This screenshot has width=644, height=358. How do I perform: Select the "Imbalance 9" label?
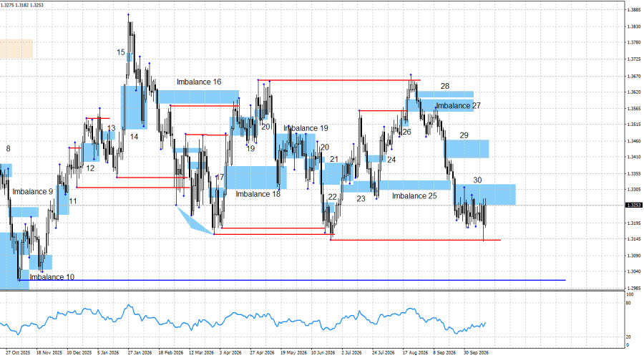pyautogui.click(x=32, y=192)
